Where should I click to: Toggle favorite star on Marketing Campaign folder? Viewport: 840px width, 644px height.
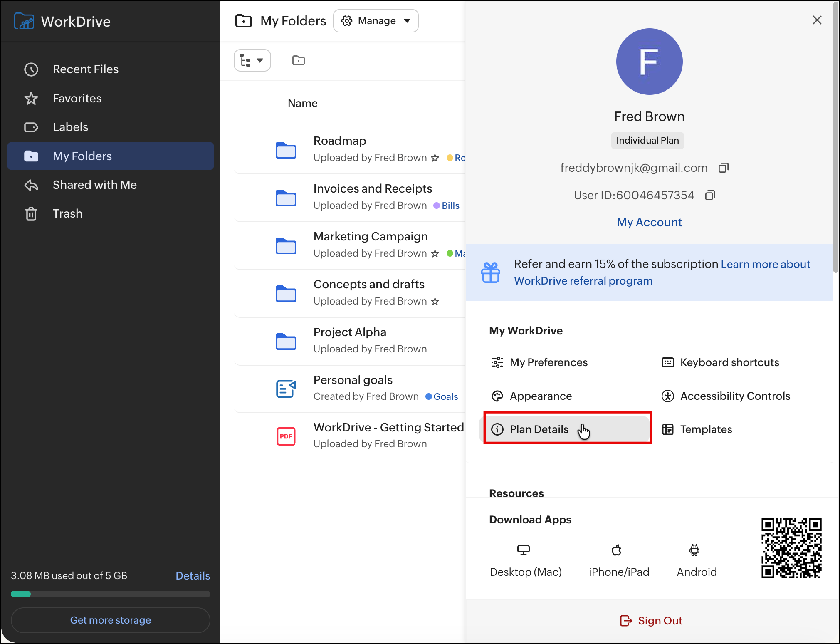point(435,254)
